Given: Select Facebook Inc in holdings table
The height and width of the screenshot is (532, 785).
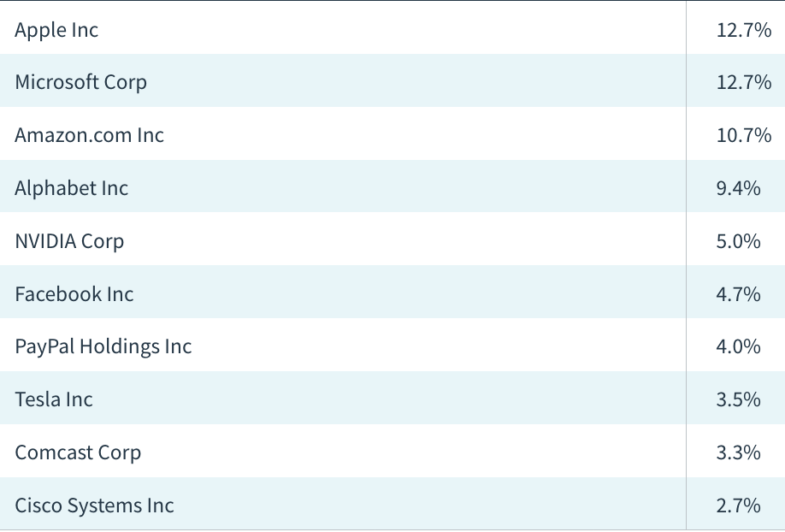Looking at the screenshot, I should [74, 294].
